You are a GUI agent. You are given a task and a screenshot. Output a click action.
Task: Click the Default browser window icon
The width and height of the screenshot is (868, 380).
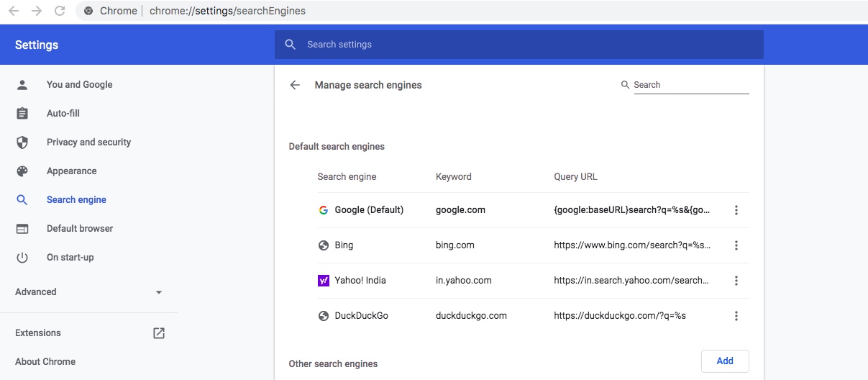point(22,228)
